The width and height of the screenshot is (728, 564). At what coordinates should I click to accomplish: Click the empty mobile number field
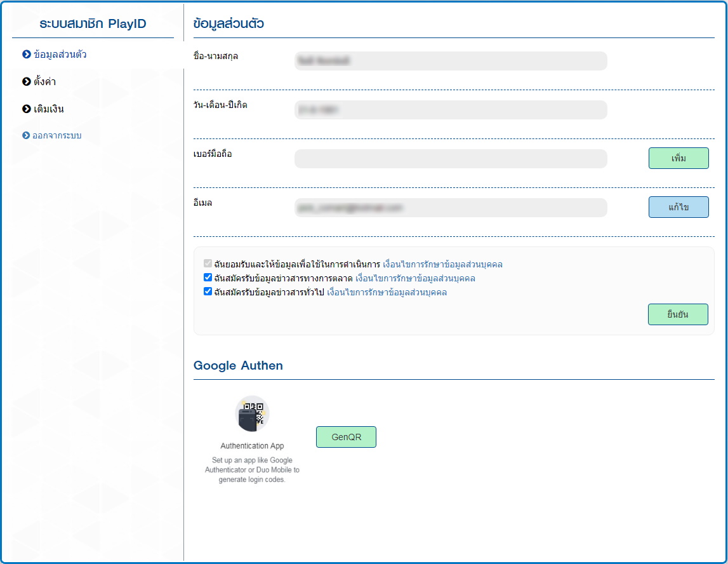tap(451, 159)
